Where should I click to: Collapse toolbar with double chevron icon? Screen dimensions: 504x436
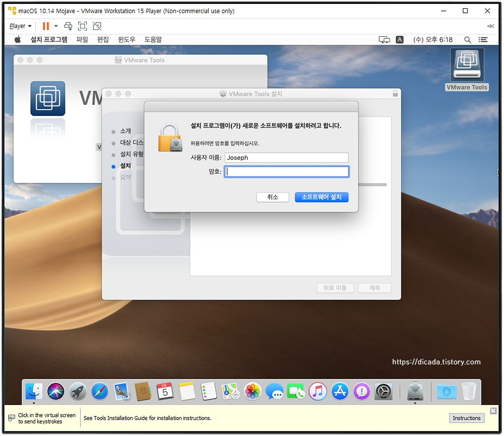(491, 26)
